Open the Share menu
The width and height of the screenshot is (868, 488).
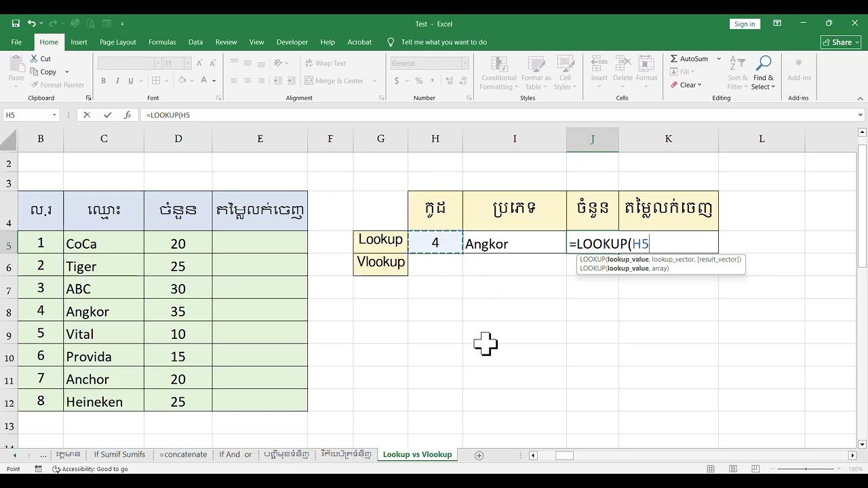[x=841, y=42]
